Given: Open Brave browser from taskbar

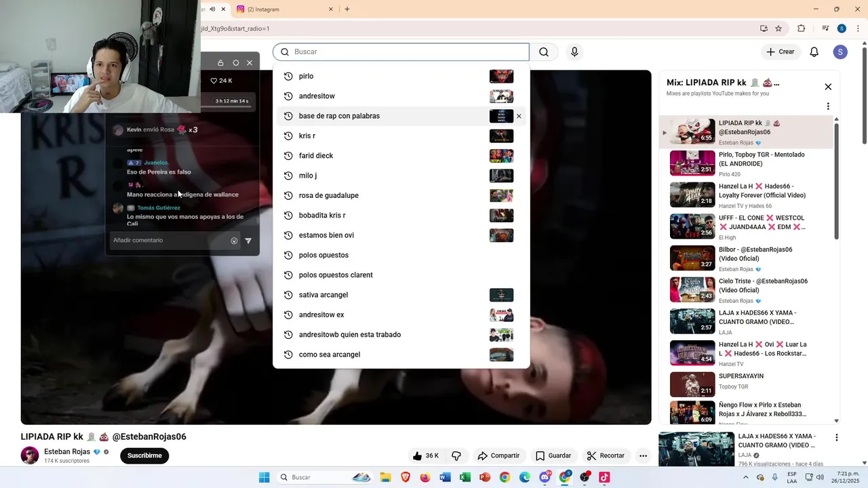Looking at the screenshot, I should (x=406, y=477).
